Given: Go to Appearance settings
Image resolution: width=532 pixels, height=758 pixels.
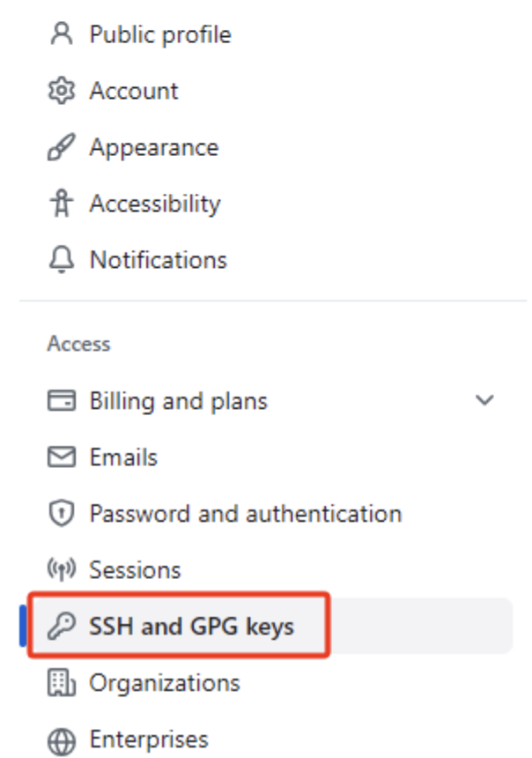Looking at the screenshot, I should [153, 148].
